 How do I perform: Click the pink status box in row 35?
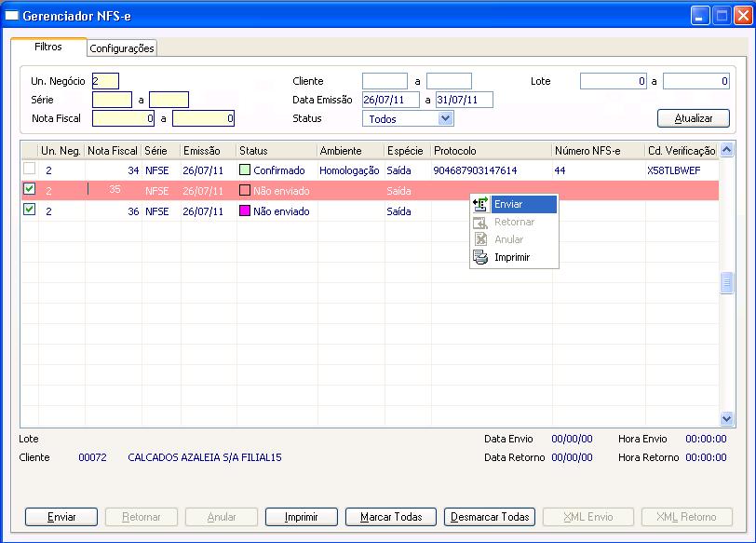245,190
